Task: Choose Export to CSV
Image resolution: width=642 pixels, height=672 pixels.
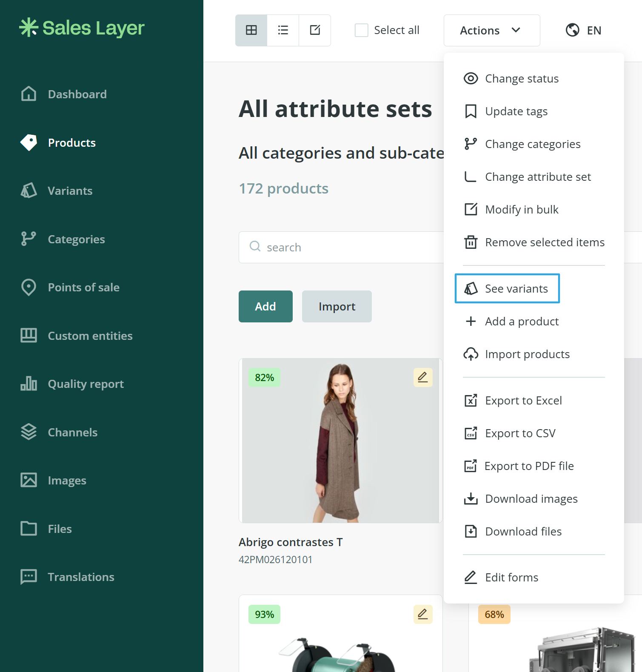Action: tap(509, 433)
